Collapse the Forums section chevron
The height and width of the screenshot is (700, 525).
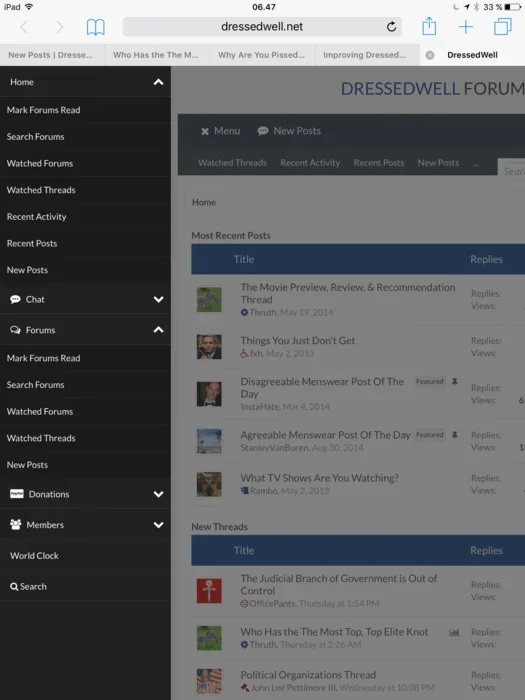tap(158, 330)
